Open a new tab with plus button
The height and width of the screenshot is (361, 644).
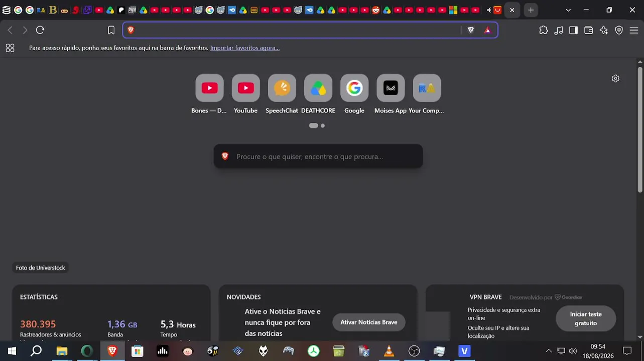[531, 10]
